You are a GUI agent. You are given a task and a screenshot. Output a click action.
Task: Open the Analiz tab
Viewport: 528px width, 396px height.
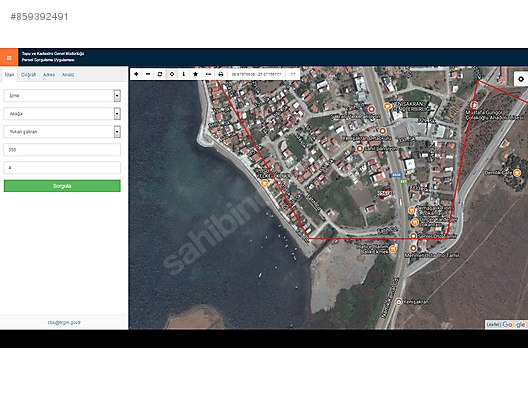[x=68, y=75]
